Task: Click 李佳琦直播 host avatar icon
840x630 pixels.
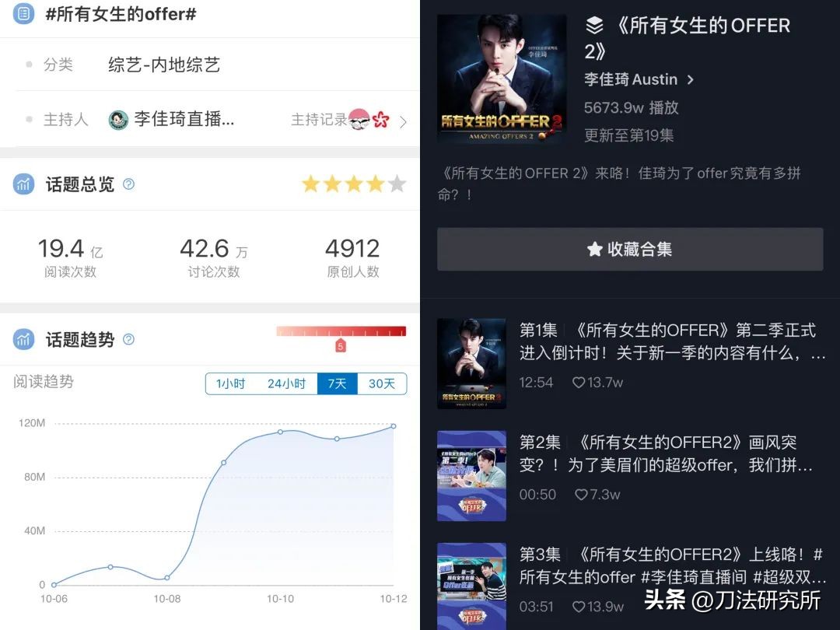Action: pyautogui.click(x=118, y=120)
